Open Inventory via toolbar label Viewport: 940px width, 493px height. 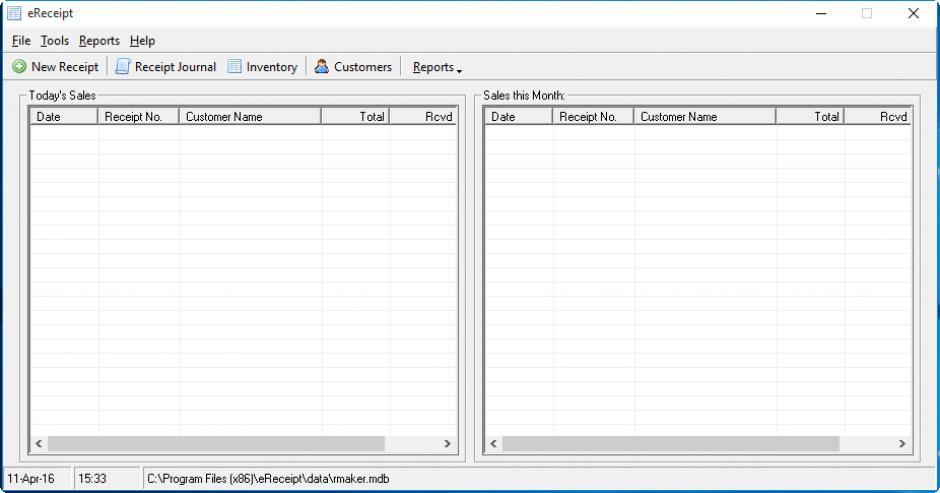tap(272, 67)
